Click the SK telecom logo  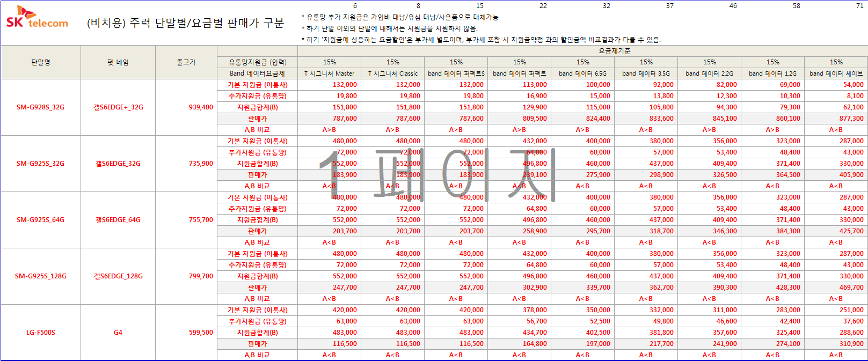(x=37, y=18)
